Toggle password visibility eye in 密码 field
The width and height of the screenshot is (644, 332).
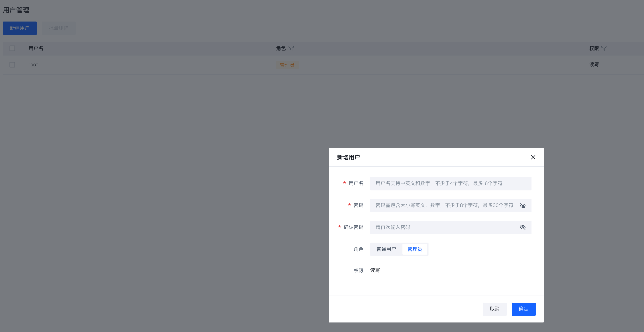click(522, 206)
